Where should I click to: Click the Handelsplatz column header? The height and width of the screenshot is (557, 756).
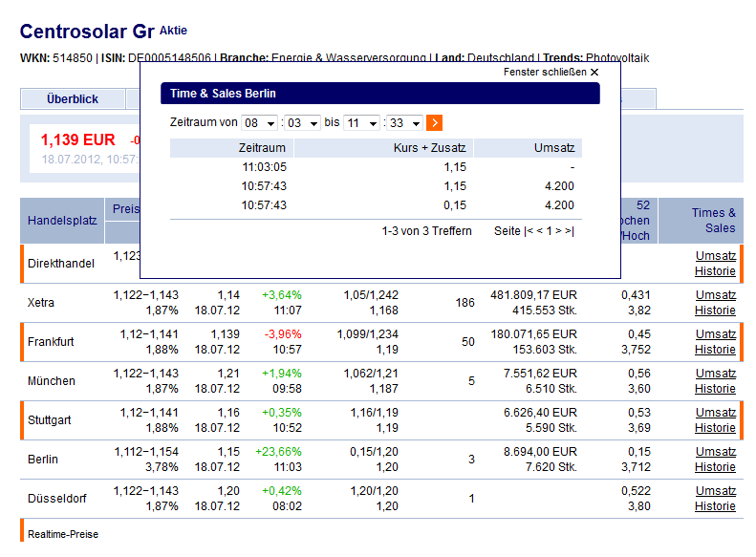(x=62, y=221)
